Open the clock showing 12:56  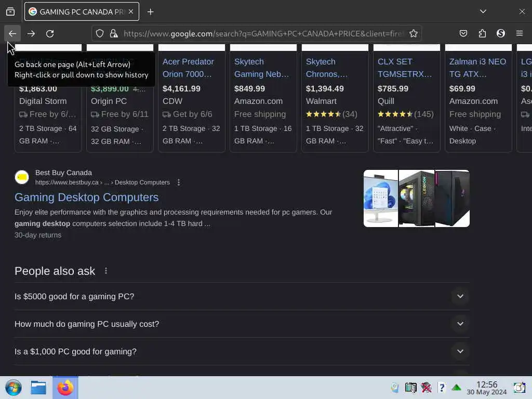pos(486,388)
